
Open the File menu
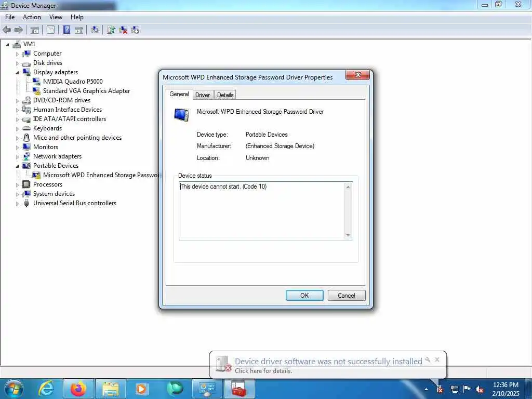(10, 17)
